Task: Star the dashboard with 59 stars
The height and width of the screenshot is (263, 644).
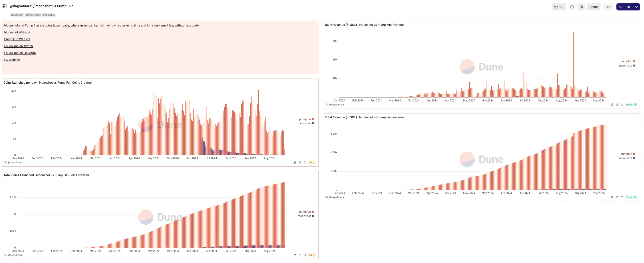Action: (x=559, y=7)
